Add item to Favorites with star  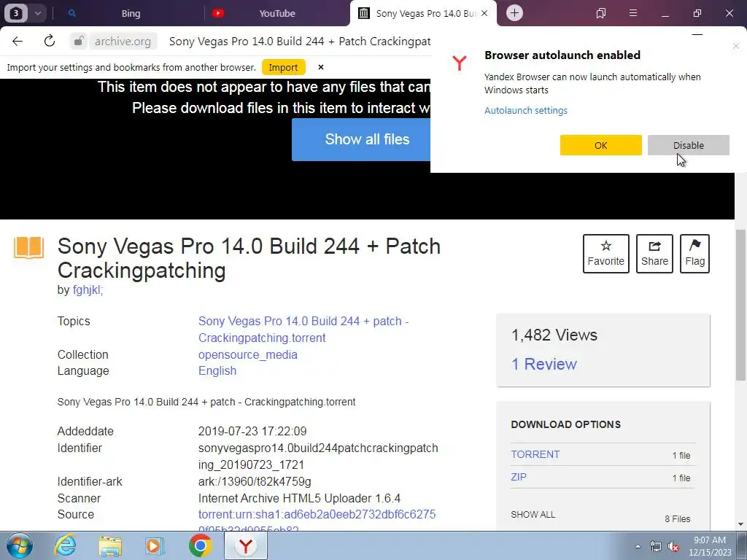[606, 253]
